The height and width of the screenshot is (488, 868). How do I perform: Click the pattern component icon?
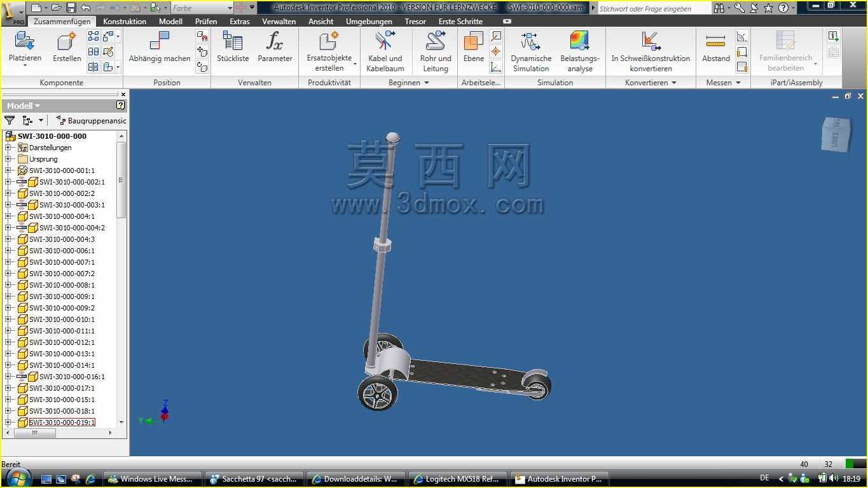coord(93,36)
